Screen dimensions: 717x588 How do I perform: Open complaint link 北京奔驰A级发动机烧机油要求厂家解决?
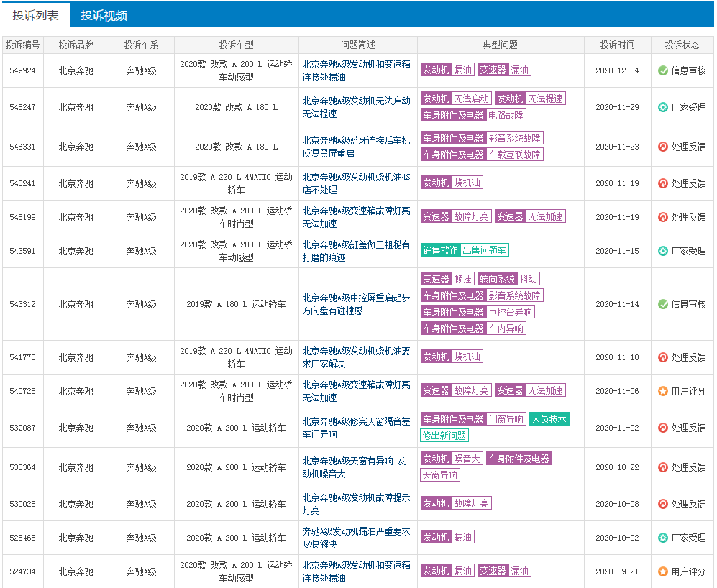[356, 357]
